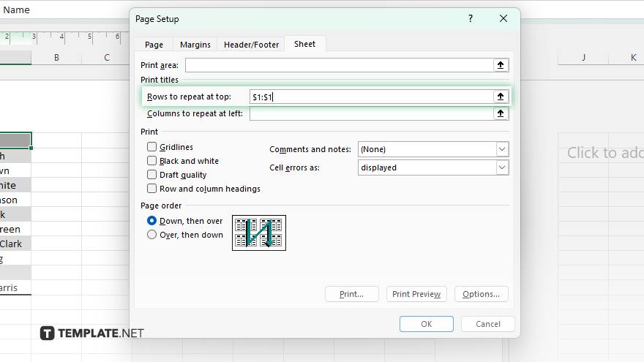The height and width of the screenshot is (362, 644).
Task: Switch to the Margins tab
Action: [195, 45]
